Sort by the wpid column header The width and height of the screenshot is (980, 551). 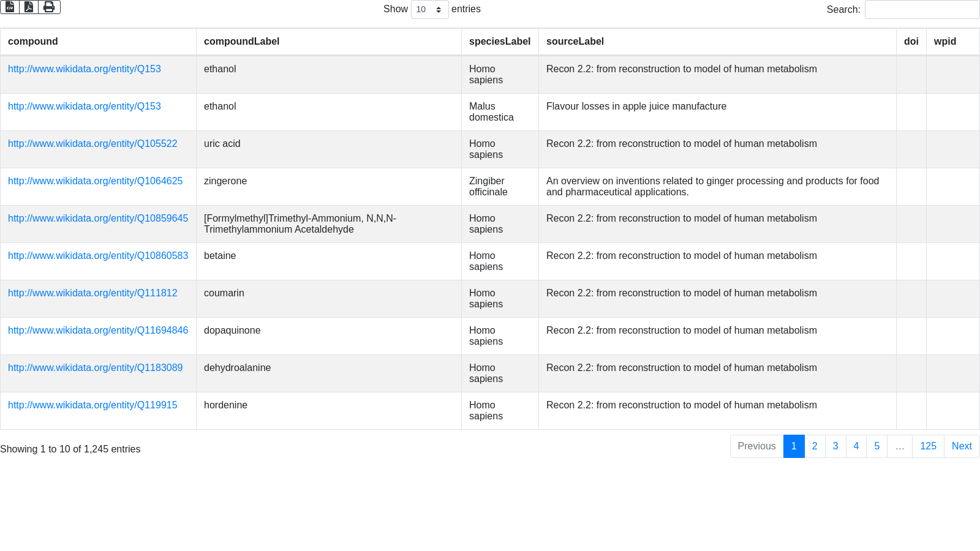click(944, 42)
